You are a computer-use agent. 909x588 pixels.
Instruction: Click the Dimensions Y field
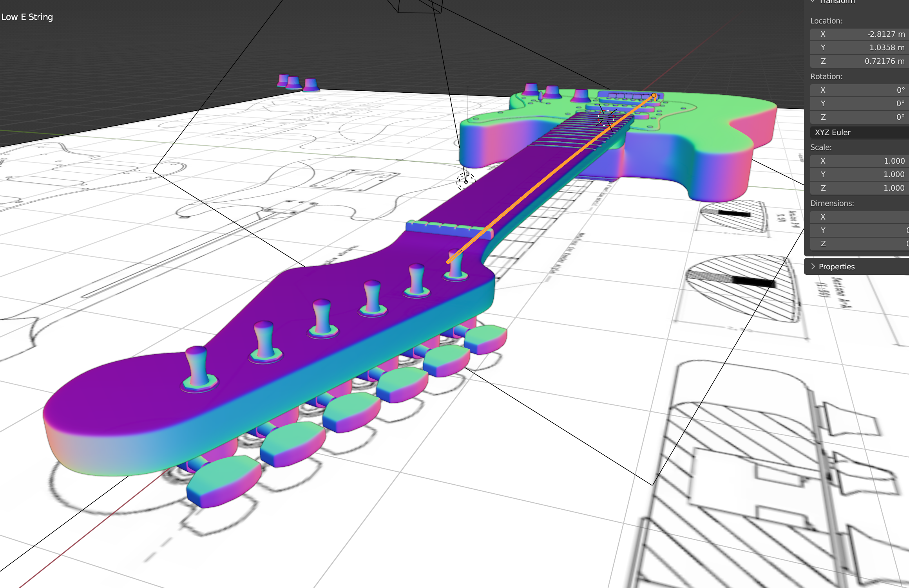859,230
